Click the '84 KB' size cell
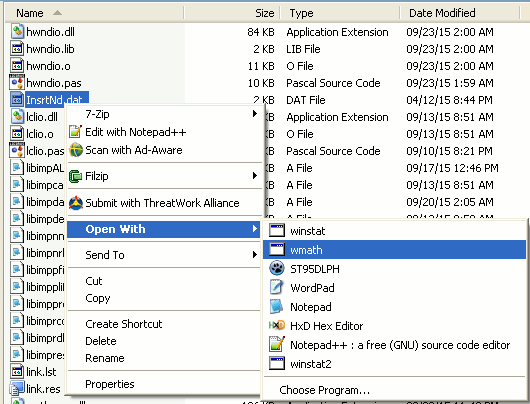This screenshot has height=404, width=530. (261, 32)
